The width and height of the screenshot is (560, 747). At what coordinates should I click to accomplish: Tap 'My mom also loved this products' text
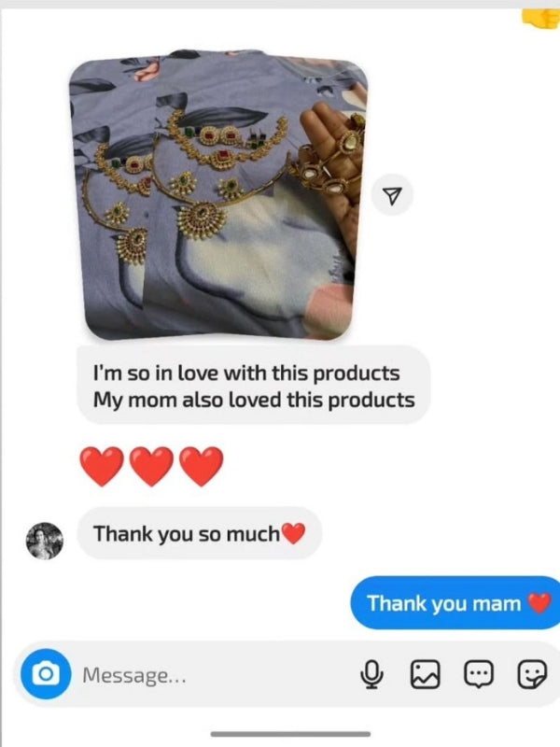click(x=254, y=400)
